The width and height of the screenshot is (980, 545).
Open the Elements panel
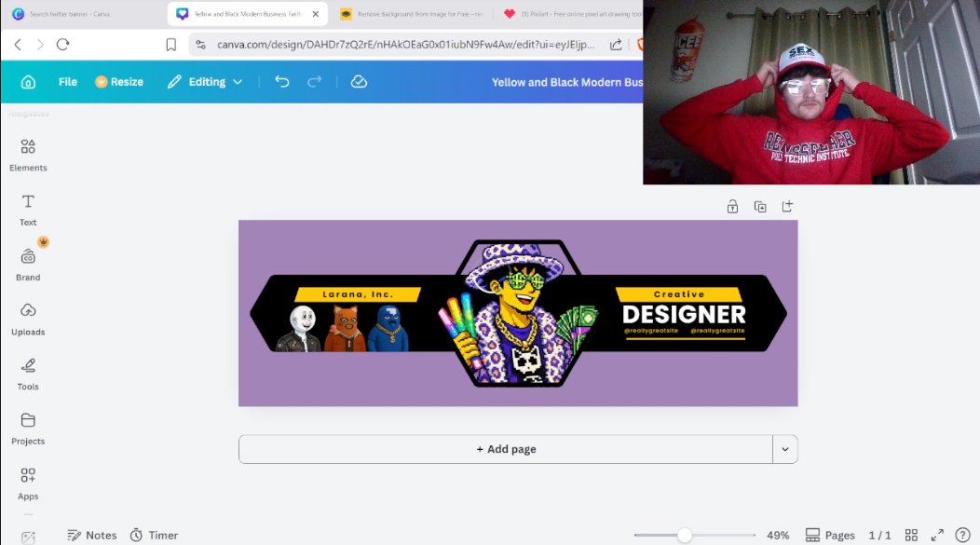[28, 155]
